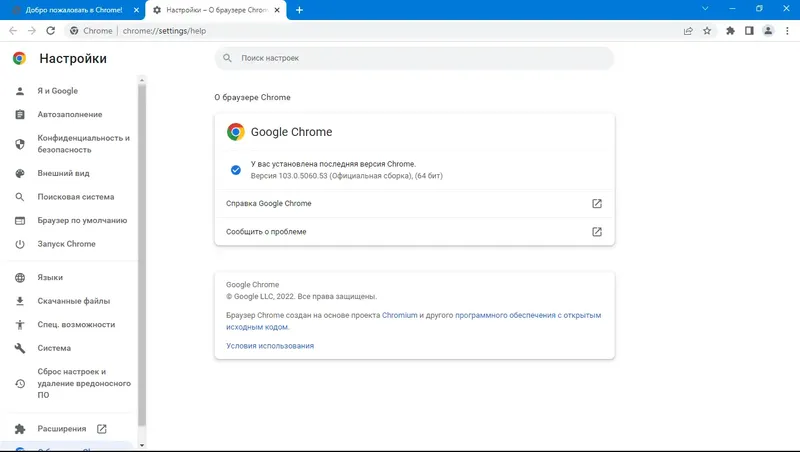The width and height of the screenshot is (800, 452).
Task: Click the palette icon beside Внешний вид
Action: click(x=20, y=173)
